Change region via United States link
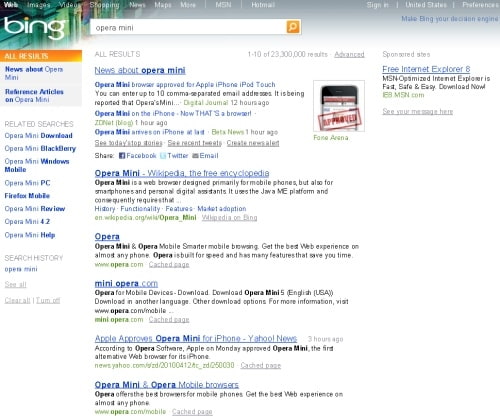Image resolution: width=500 pixels, height=416 pixels. pyautogui.click(x=426, y=5)
